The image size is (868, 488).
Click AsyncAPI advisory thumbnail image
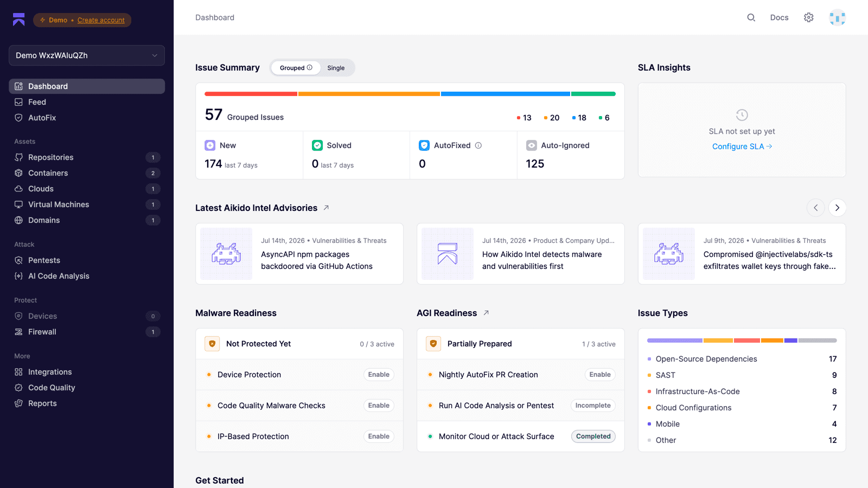(x=226, y=254)
